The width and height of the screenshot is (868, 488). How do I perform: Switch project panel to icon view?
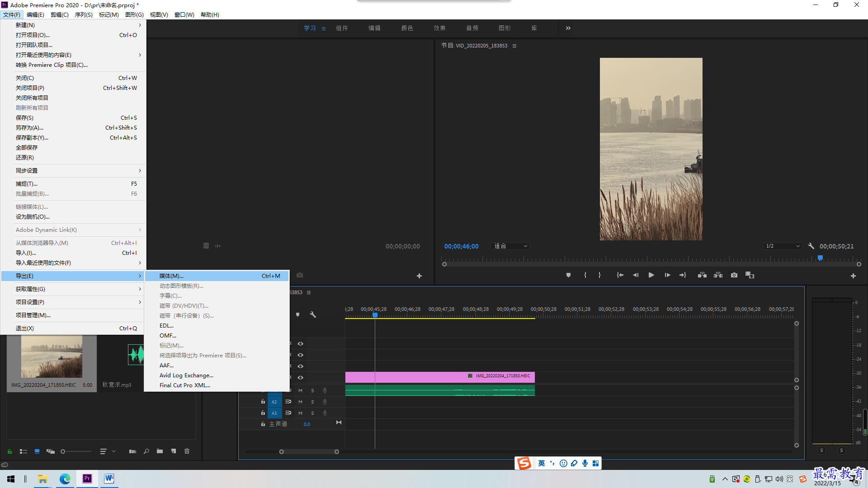pyautogui.click(x=37, y=451)
